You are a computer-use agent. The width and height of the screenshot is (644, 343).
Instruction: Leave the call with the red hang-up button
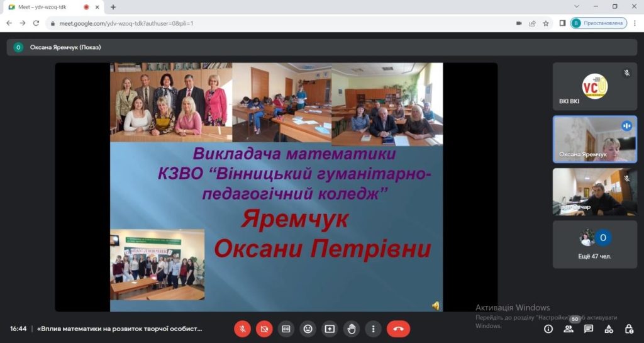pos(398,329)
